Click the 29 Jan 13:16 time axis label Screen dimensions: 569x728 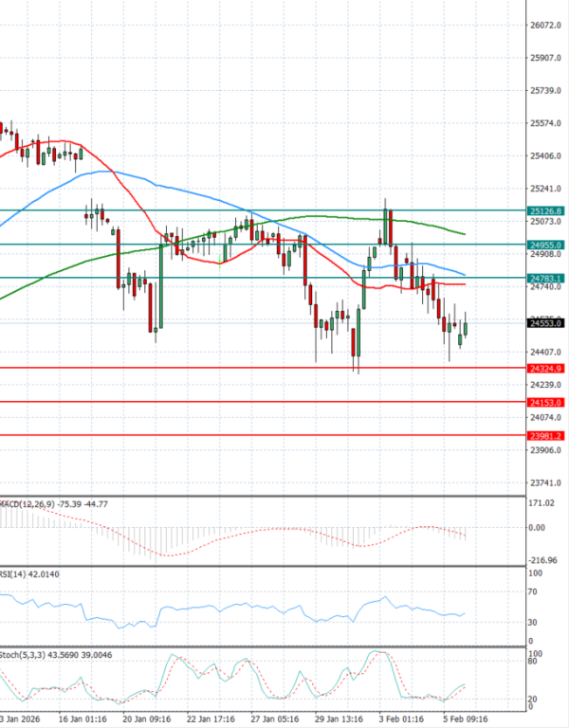(x=338, y=719)
